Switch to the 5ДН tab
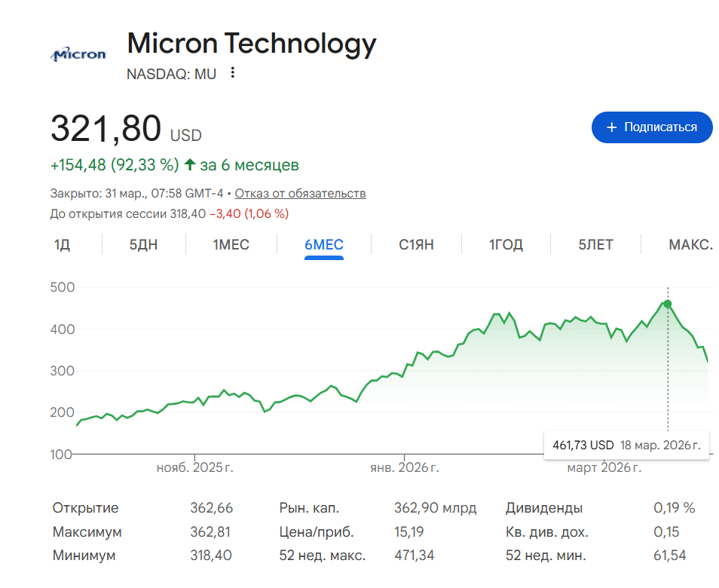The image size is (719, 588). [144, 245]
